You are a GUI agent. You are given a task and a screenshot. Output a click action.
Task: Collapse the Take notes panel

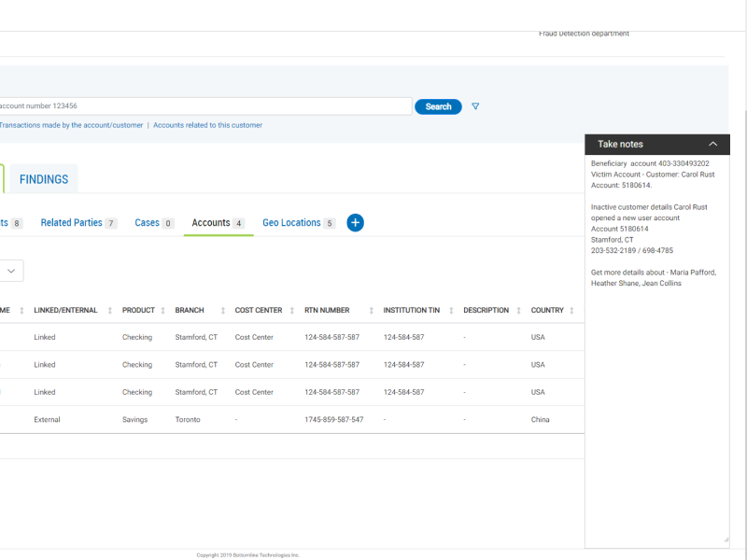(x=712, y=145)
